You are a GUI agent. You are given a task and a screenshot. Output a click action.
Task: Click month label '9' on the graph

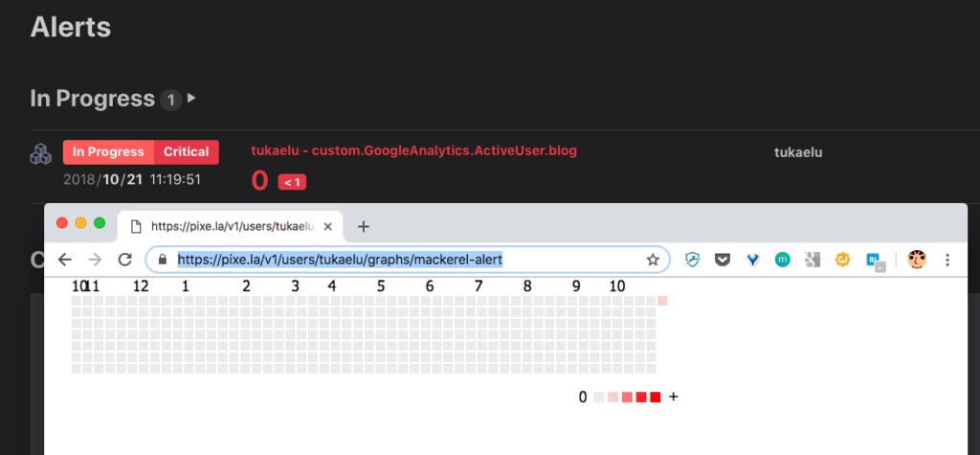[x=575, y=286]
